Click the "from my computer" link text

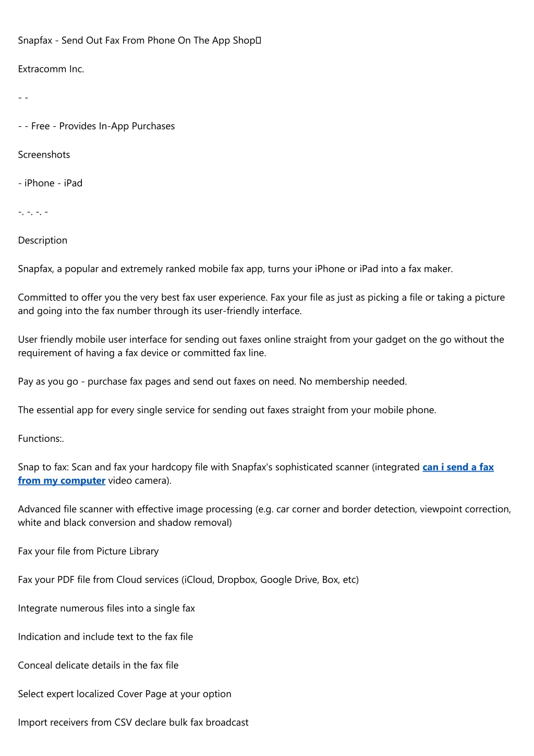point(62,481)
